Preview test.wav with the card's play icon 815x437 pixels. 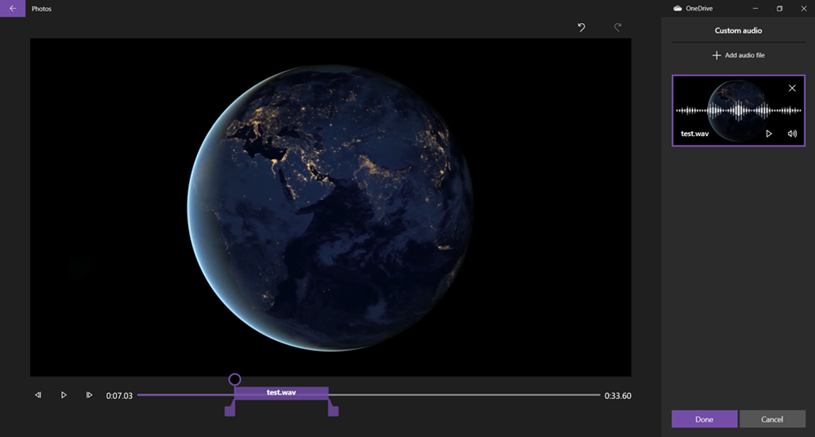(x=769, y=133)
